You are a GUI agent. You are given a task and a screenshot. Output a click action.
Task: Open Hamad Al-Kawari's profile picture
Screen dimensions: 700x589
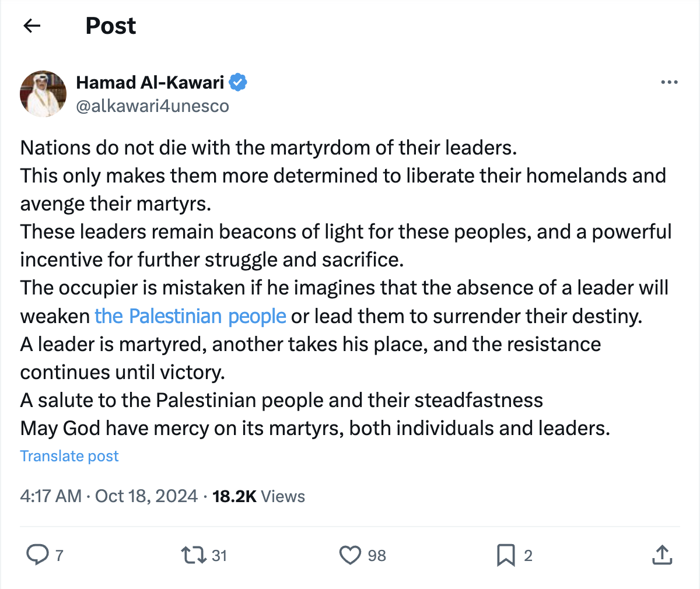click(x=43, y=94)
